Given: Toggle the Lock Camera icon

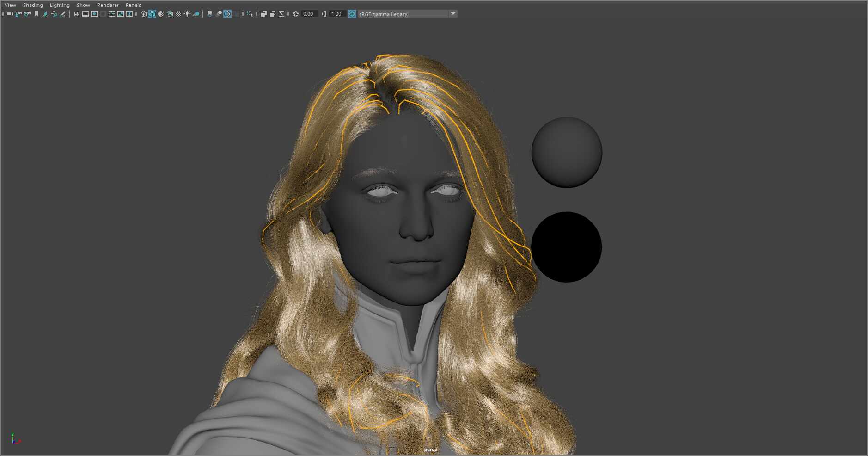Looking at the screenshot, I should point(18,14).
